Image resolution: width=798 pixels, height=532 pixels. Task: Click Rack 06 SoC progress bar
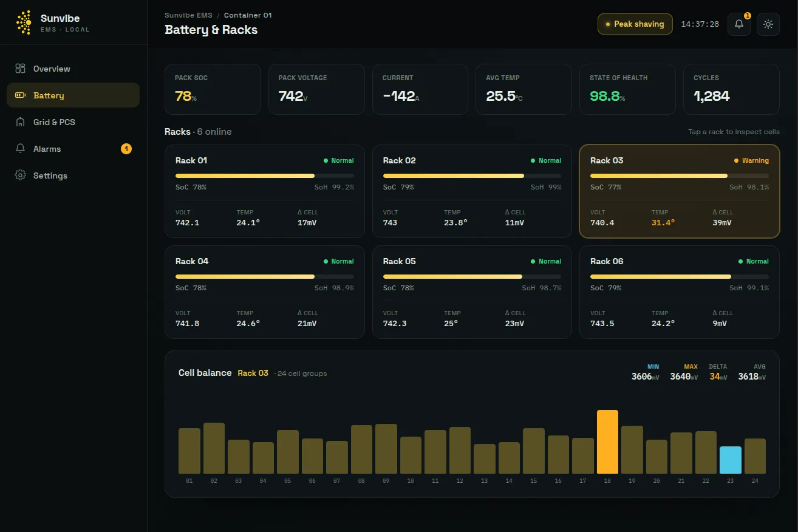[x=680, y=276]
